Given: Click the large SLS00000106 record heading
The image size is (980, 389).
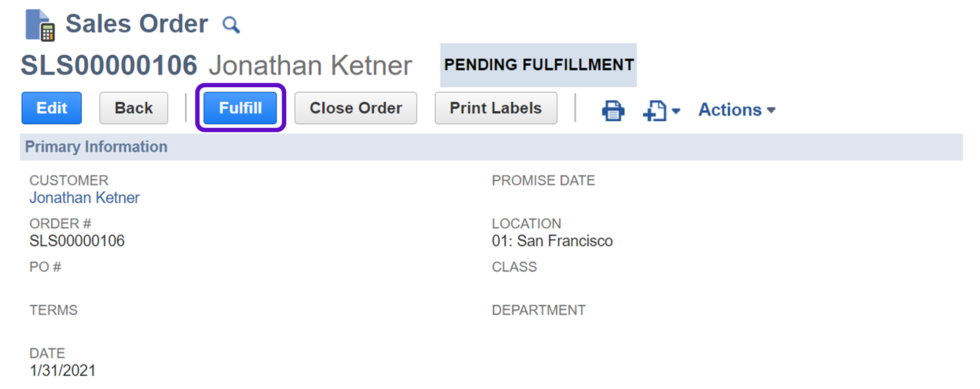Looking at the screenshot, I should (109, 65).
